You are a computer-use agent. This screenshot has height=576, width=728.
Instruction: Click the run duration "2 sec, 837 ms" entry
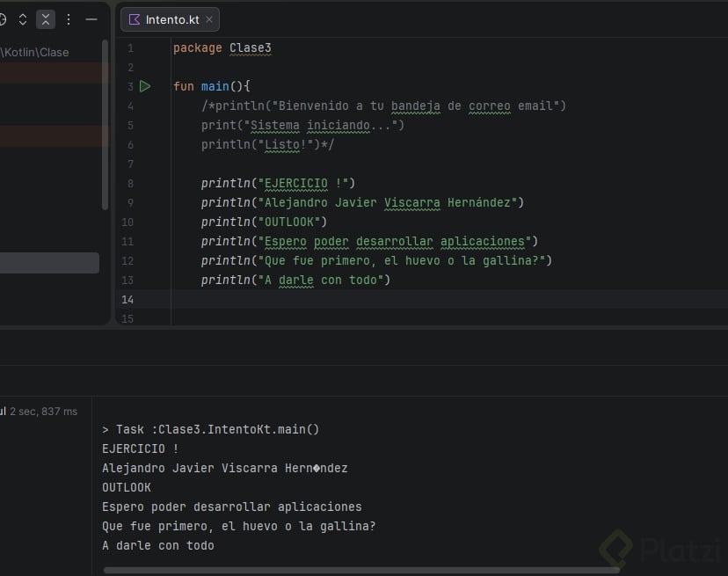pos(43,411)
